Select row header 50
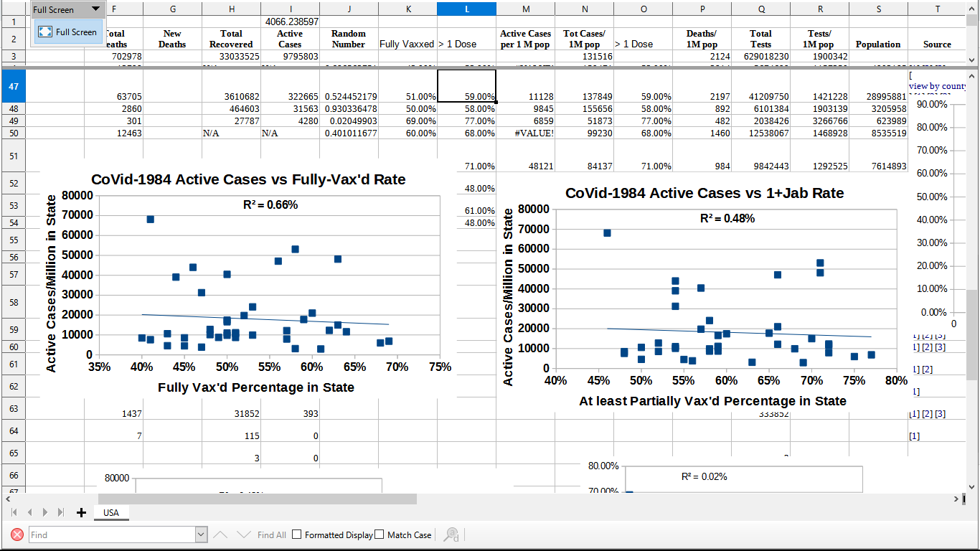The width and height of the screenshot is (980, 551). coord(14,133)
